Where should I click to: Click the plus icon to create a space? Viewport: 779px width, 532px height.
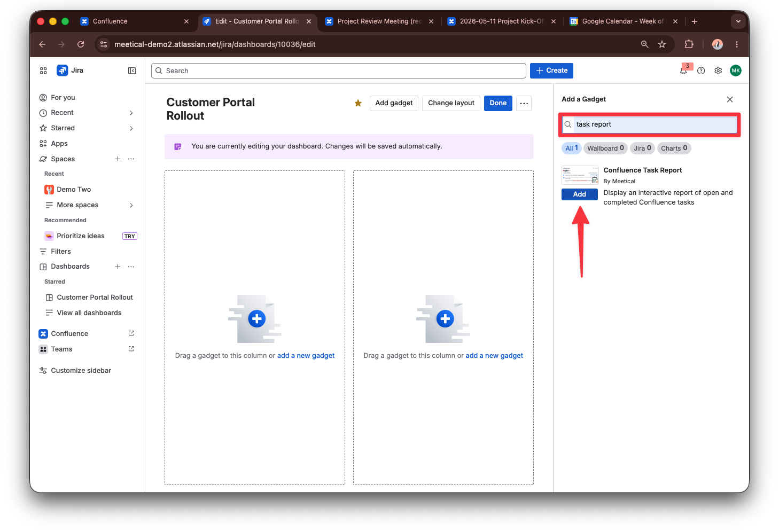click(x=118, y=159)
